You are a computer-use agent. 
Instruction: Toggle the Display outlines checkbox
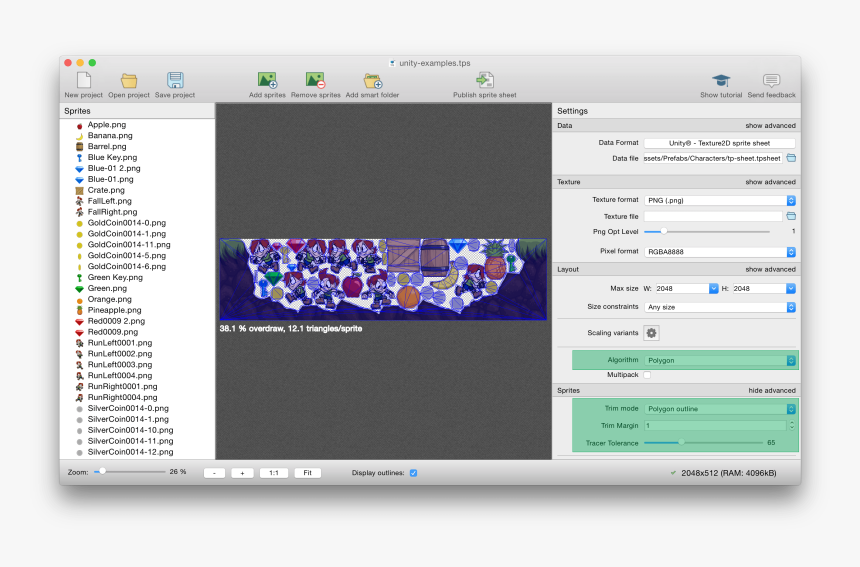(x=414, y=473)
